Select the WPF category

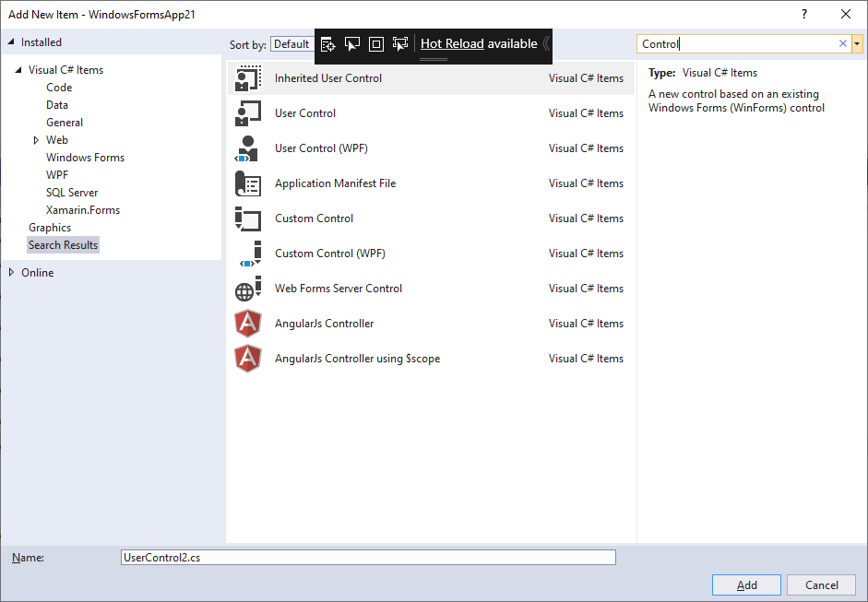pyautogui.click(x=57, y=175)
